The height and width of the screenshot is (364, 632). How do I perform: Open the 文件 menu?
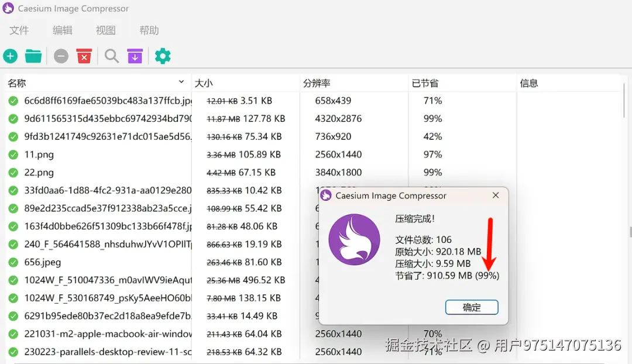tap(19, 30)
